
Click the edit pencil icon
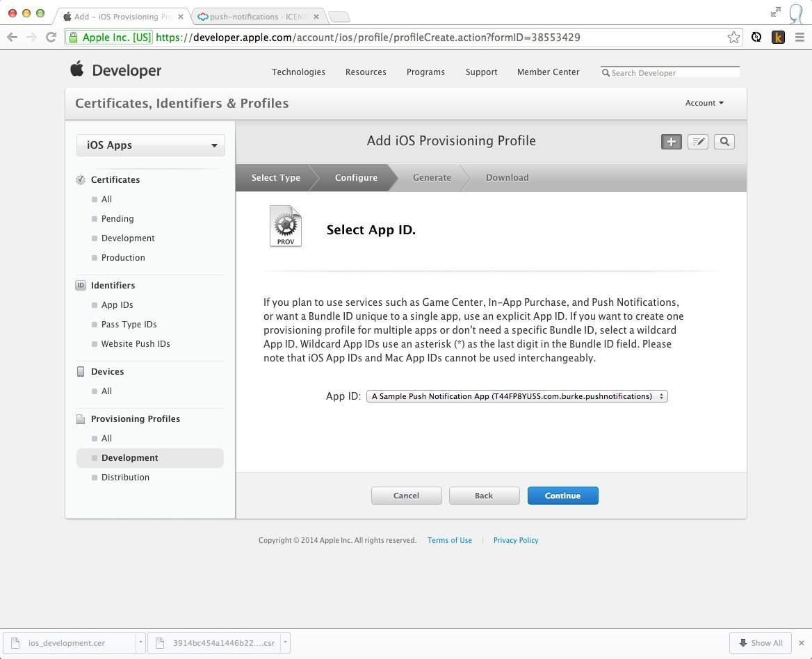tap(697, 142)
